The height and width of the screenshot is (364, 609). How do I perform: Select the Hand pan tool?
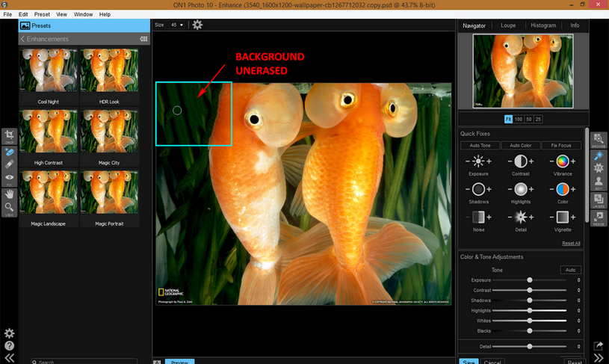10,193
